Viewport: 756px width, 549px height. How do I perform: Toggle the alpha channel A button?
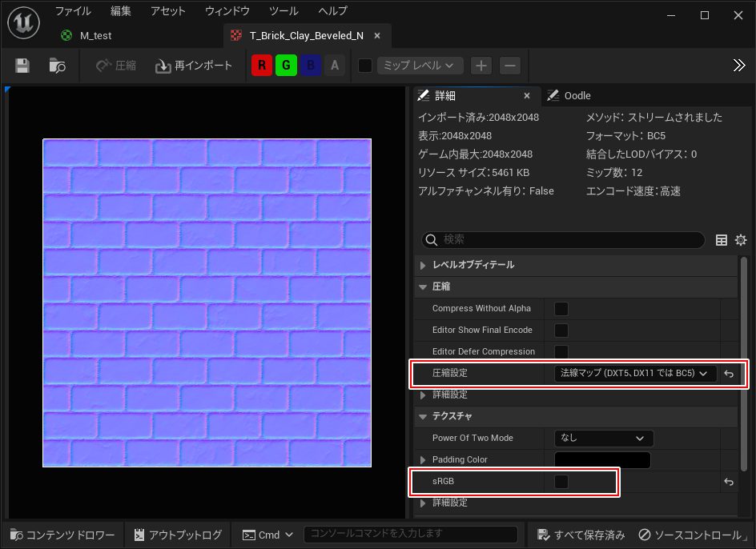point(335,66)
